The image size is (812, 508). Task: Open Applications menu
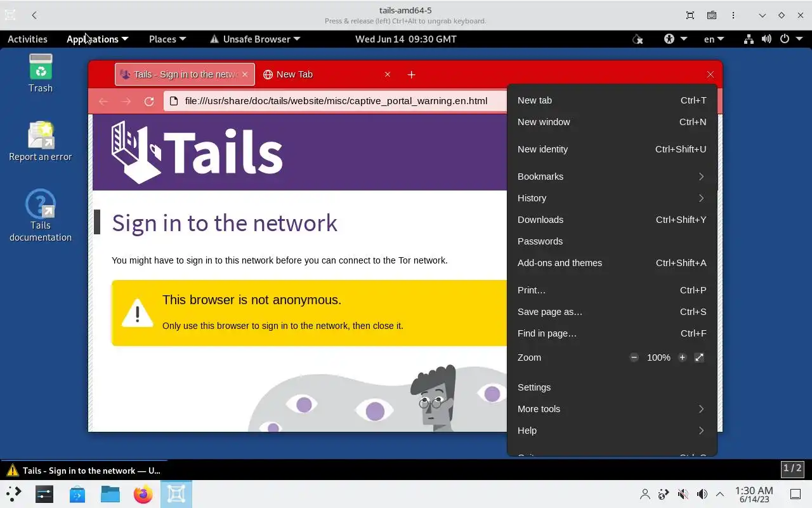(x=97, y=39)
